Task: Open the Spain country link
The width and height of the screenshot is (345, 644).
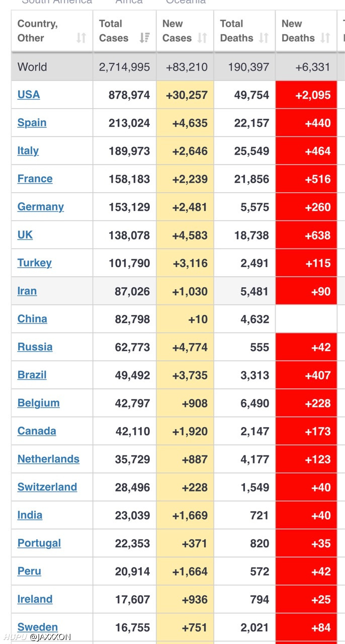Action: (x=32, y=123)
